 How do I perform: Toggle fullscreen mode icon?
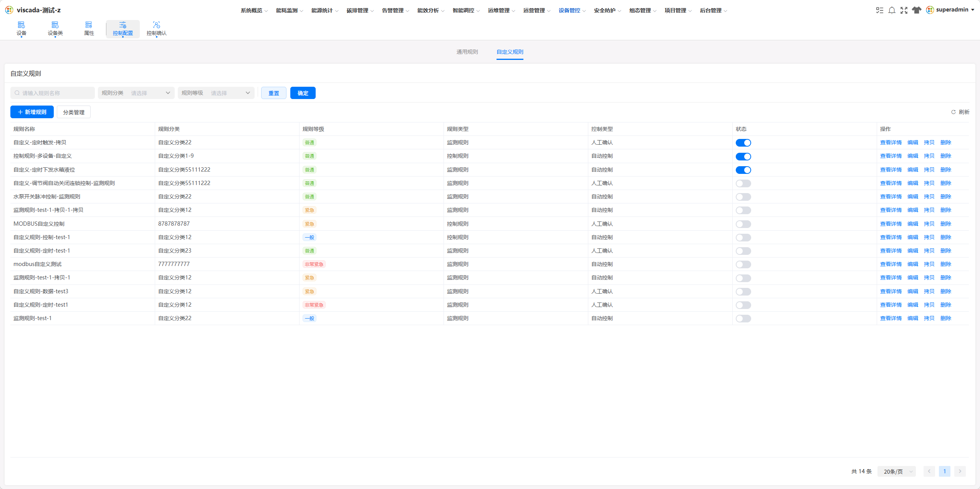pos(904,10)
